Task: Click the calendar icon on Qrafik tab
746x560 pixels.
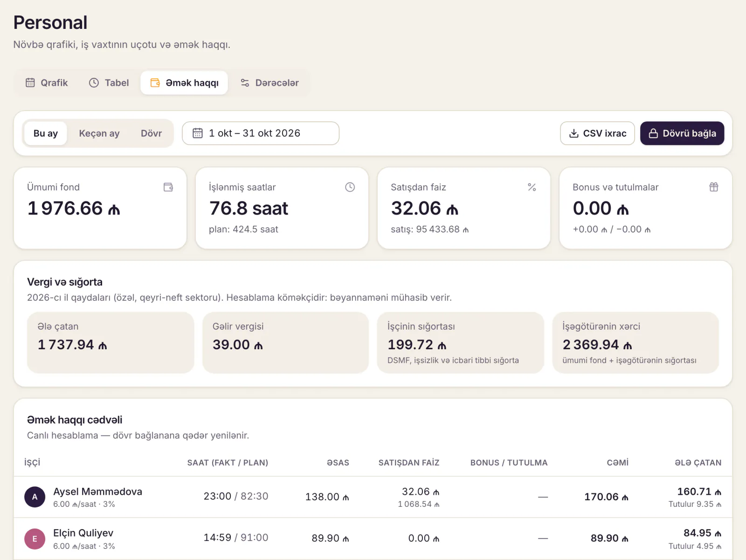Action: [x=30, y=83]
